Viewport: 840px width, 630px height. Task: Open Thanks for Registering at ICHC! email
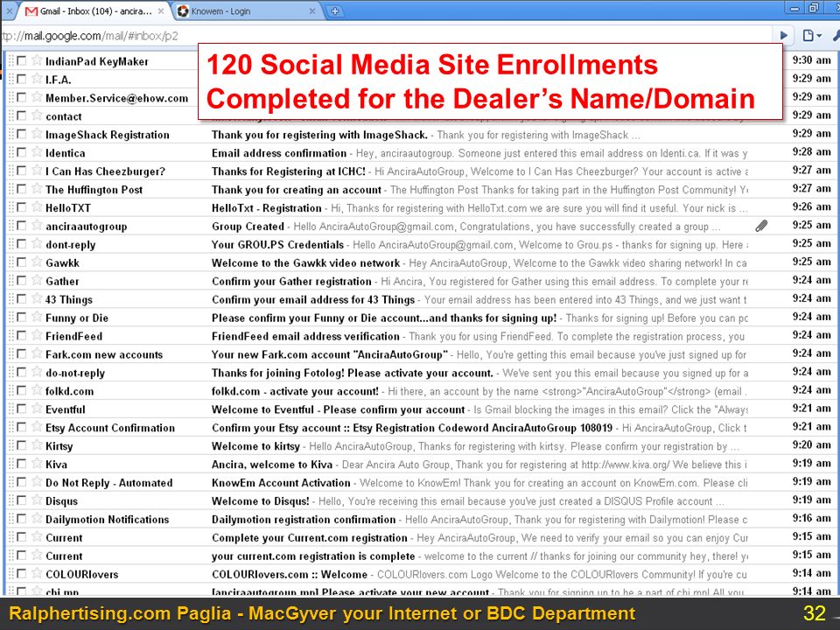pos(289,171)
